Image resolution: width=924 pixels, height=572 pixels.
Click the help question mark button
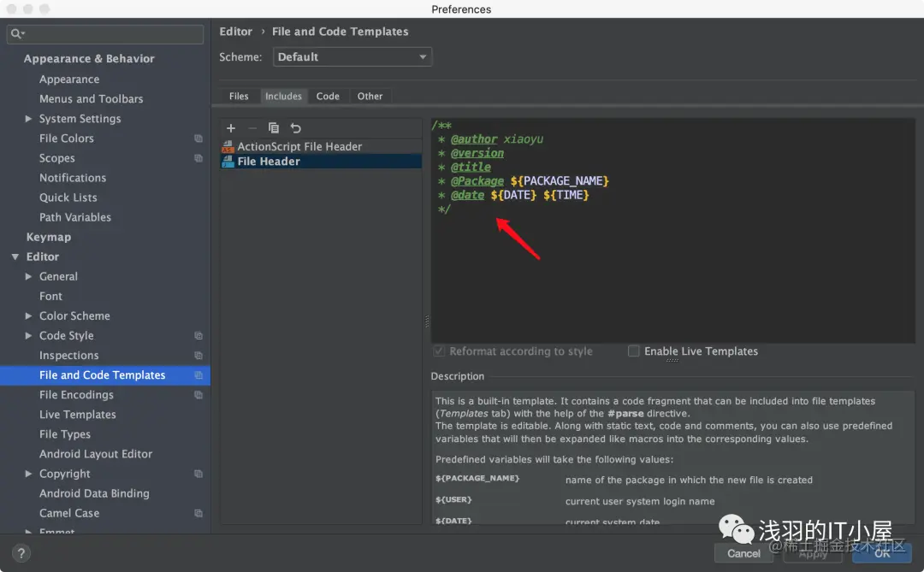21,553
